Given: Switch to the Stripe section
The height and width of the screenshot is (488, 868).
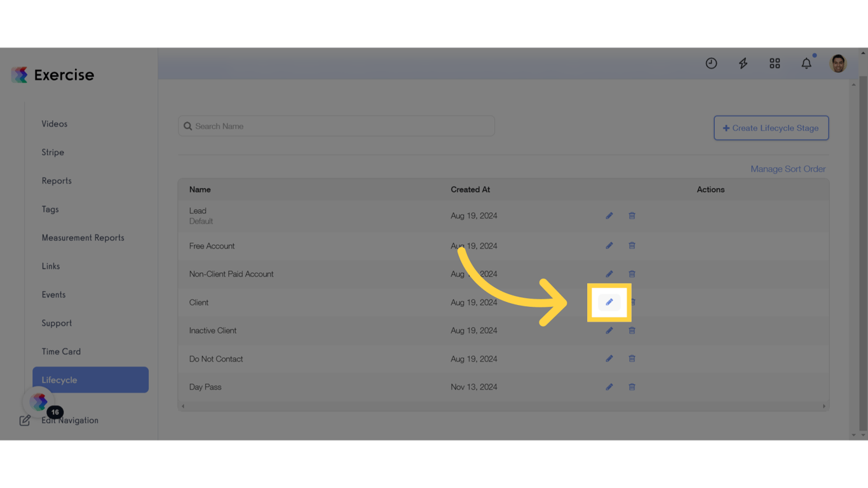Looking at the screenshot, I should point(53,152).
